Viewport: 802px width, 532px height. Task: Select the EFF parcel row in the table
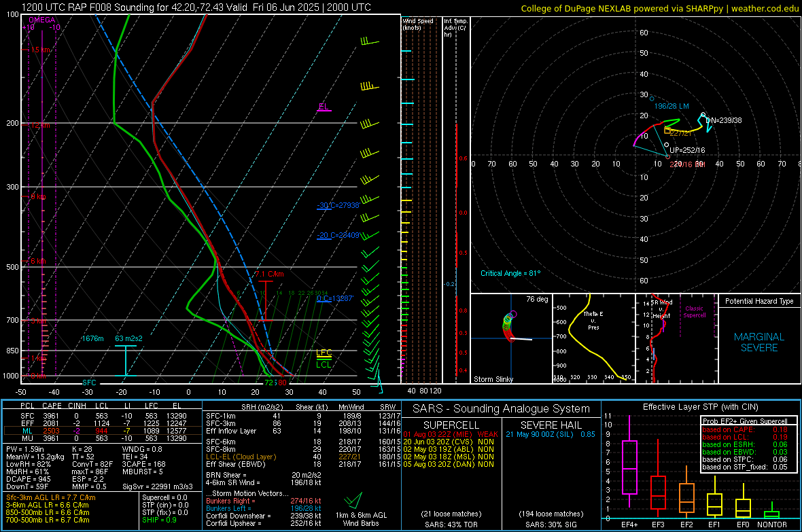click(101, 423)
